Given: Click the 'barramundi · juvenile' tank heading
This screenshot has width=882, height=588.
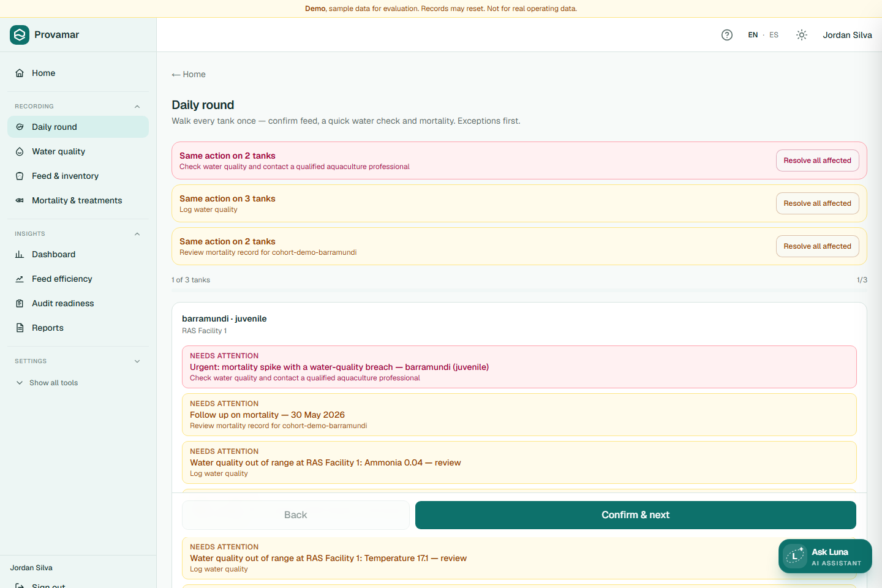Looking at the screenshot, I should 224,318.
